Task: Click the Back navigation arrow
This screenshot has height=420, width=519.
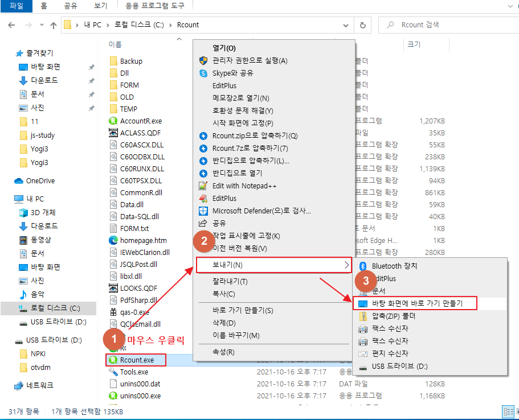Action: pyautogui.click(x=11, y=25)
